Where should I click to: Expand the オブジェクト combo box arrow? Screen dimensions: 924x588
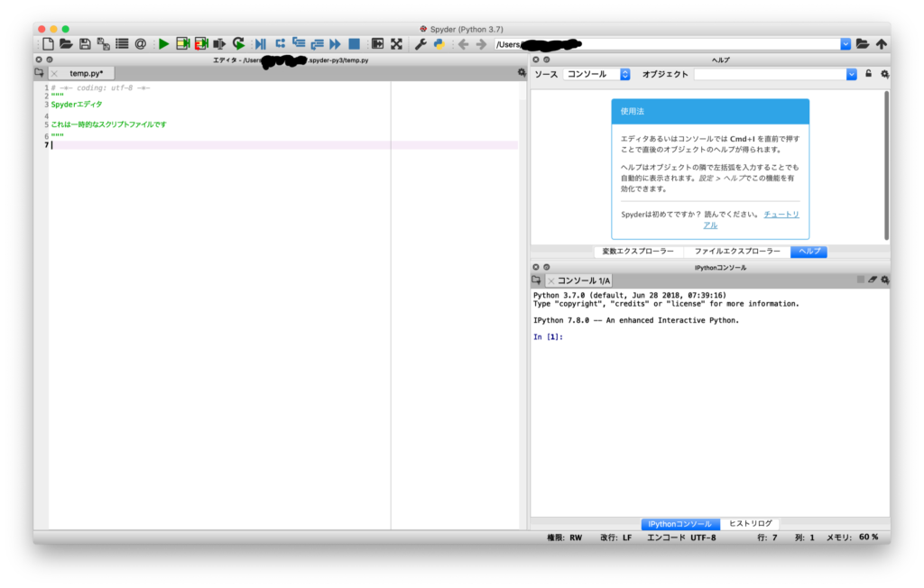click(851, 74)
